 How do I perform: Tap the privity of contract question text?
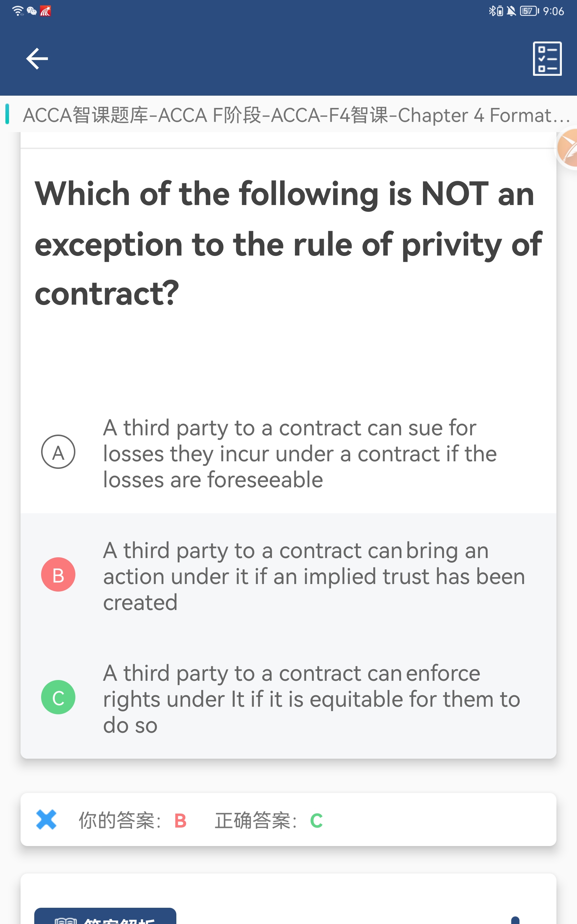288,243
